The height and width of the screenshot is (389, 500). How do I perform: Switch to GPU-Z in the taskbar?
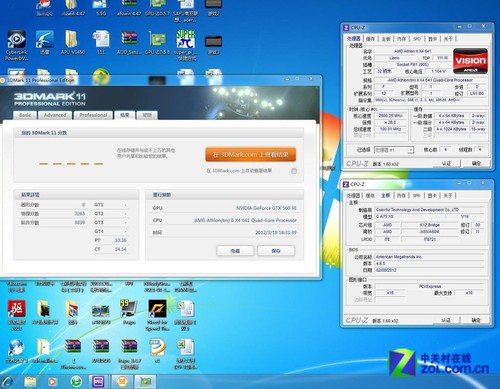[145, 381]
